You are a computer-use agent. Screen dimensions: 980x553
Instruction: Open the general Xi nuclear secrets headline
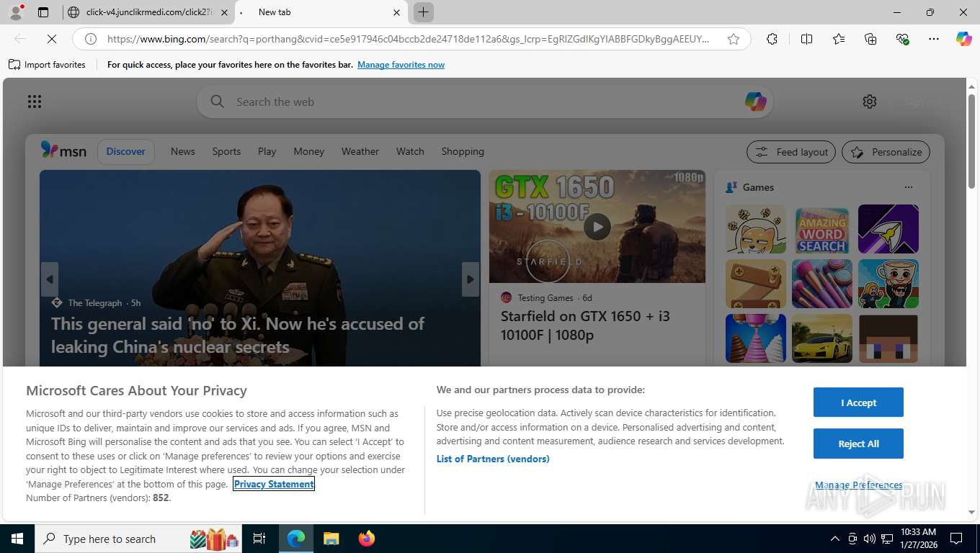click(x=238, y=335)
